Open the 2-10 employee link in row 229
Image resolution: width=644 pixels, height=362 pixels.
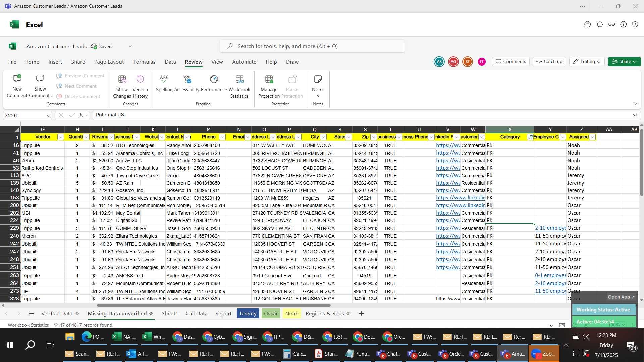click(550, 228)
